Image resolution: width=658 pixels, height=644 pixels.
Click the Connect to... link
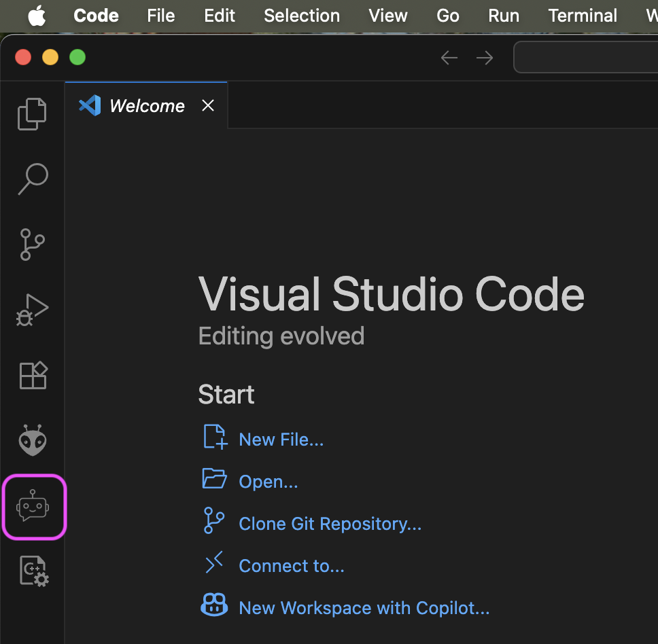(x=292, y=566)
